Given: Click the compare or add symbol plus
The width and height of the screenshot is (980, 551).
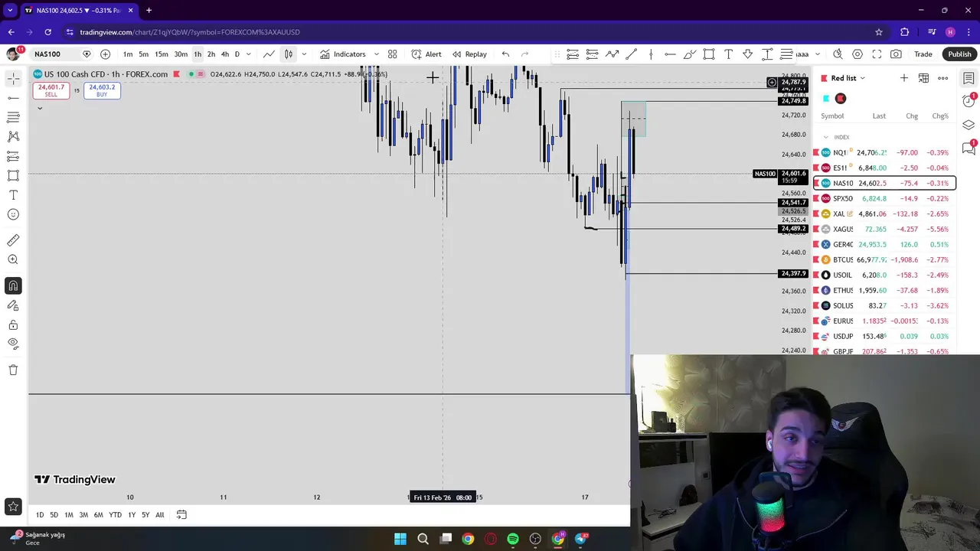Looking at the screenshot, I should click(x=105, y=54).
